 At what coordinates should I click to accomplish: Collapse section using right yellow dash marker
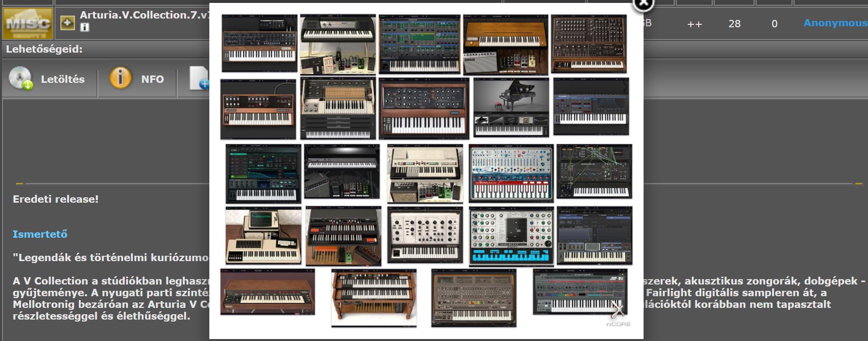pyautogui.click(x=858, y=184)
